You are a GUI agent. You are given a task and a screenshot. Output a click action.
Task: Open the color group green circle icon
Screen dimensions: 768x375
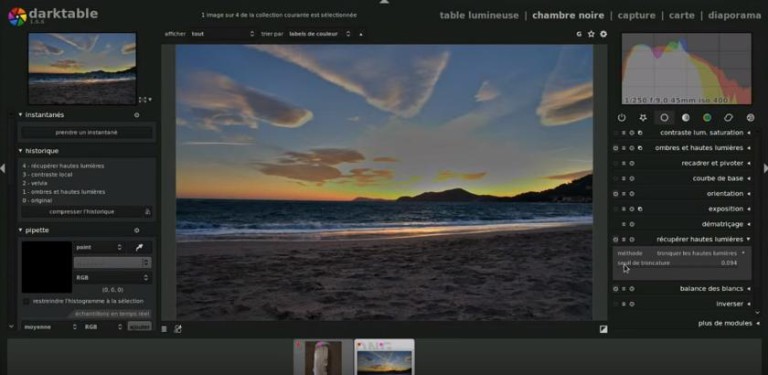pos(707,117)
